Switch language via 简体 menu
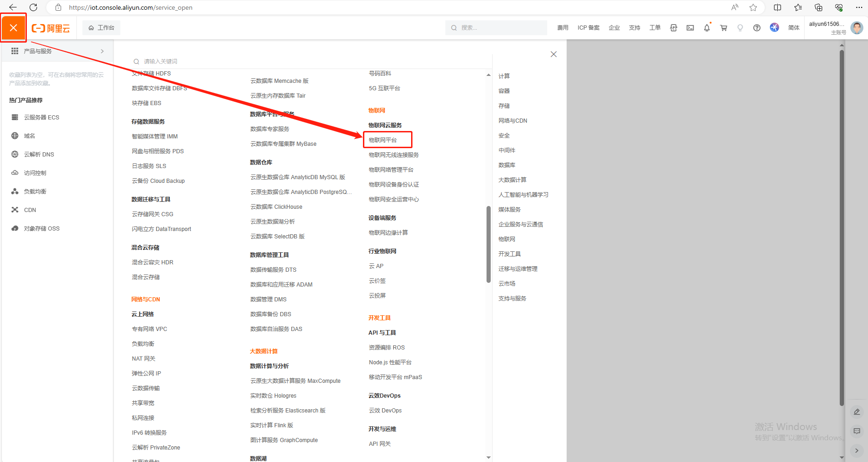The image size is (868, 462). (x=793, y=28)
